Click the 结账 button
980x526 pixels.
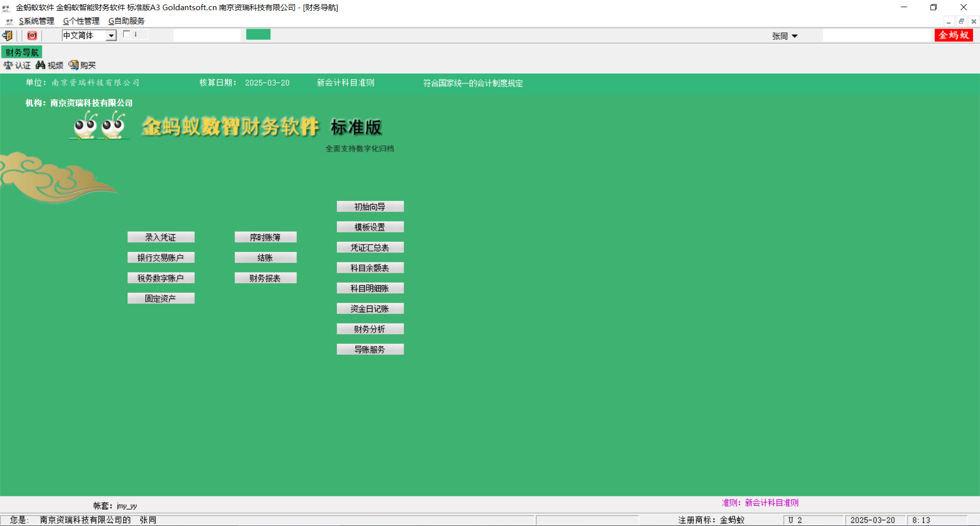[265, 258]
